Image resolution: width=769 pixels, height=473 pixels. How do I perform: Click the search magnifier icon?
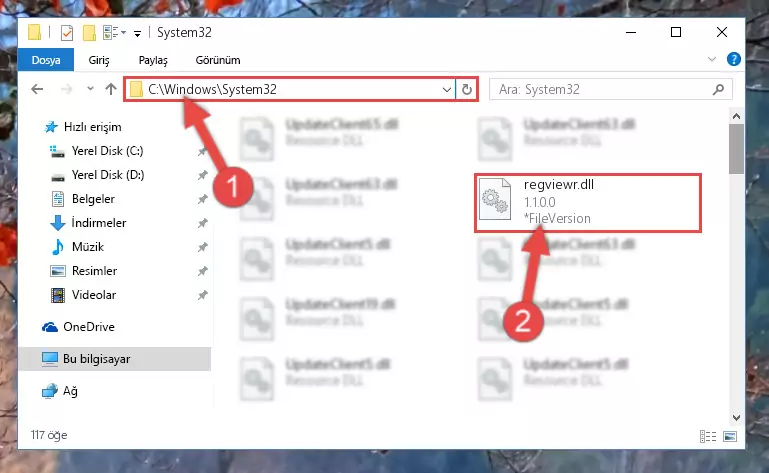718,89
